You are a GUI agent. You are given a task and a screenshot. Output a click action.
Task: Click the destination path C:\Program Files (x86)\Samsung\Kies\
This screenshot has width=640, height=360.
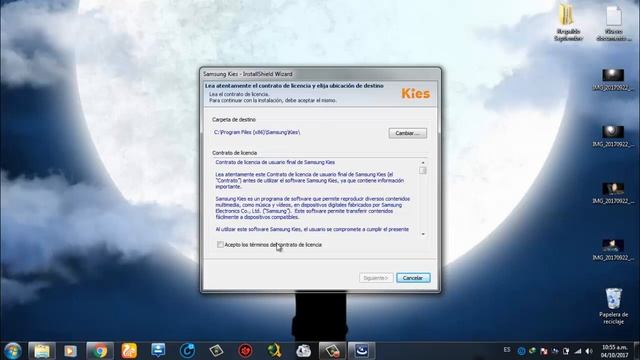[257, 132]
